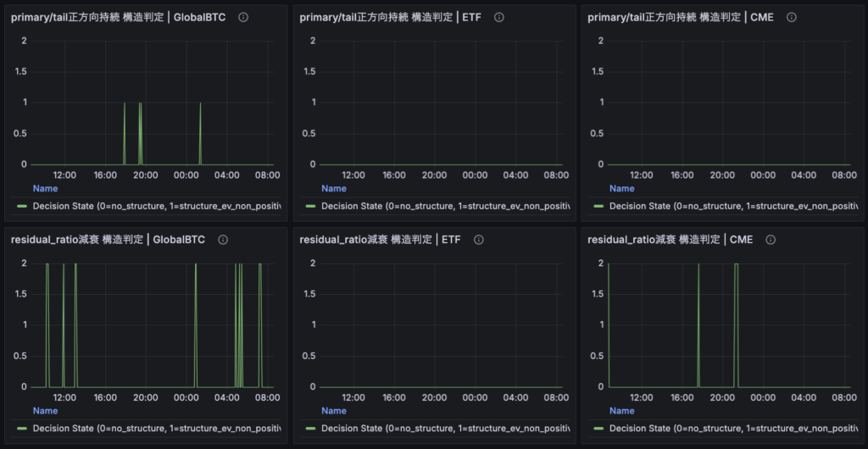Sort legend by Name in residual_ratio CME panel

[621, 411]
